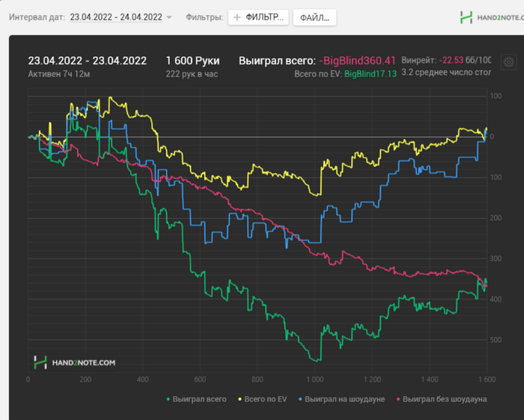Toggle the Выиграл без шоудауна legend series
Image resolution: width=524 pixels, height=420 pixels.
pyautogui.click(x=442, y=399)
